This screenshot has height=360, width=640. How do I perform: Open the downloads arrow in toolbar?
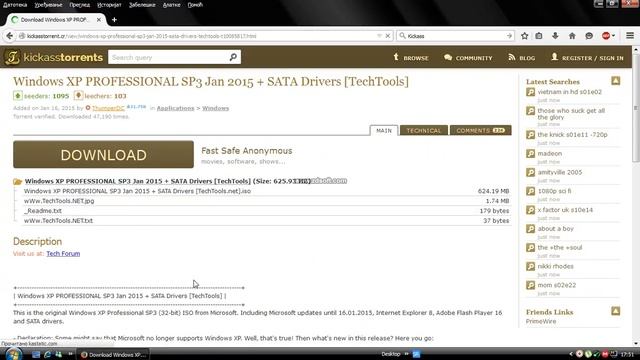pos(555,36)
